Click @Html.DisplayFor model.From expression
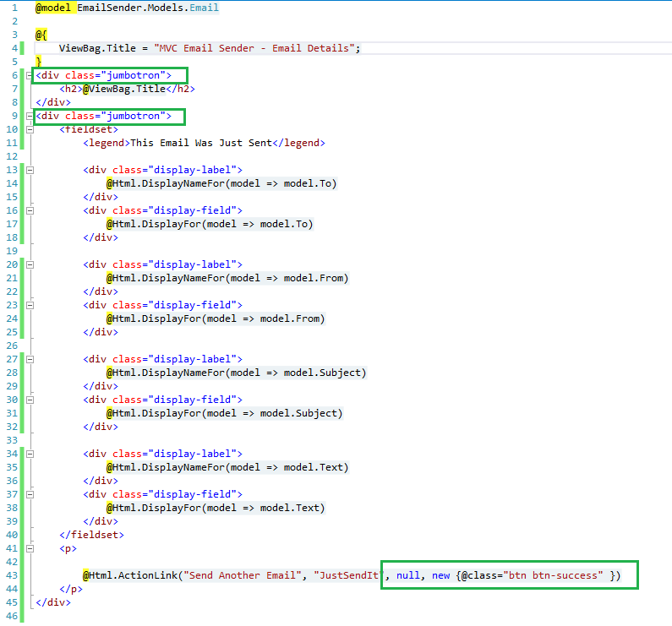This screenshot has width=672, height=626. pyautogui.click(x=216, y=318)
